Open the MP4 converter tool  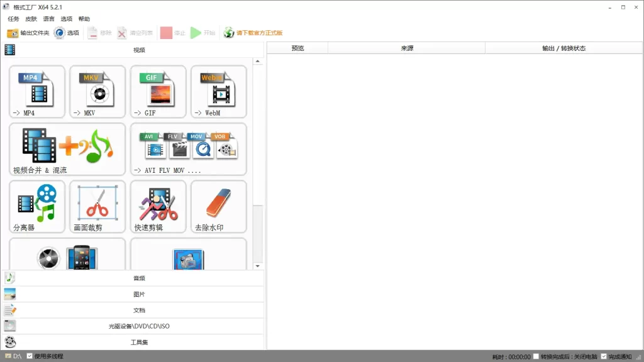(x=36, y=92)
